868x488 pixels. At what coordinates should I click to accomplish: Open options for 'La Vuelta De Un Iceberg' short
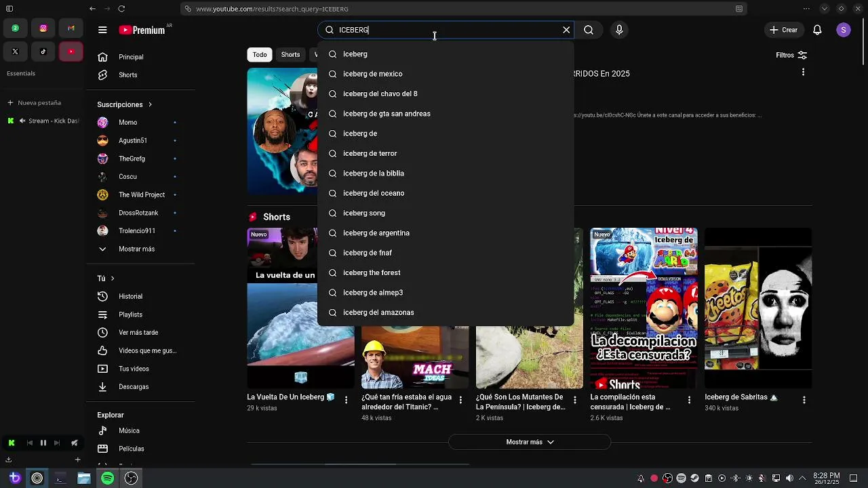346,400
